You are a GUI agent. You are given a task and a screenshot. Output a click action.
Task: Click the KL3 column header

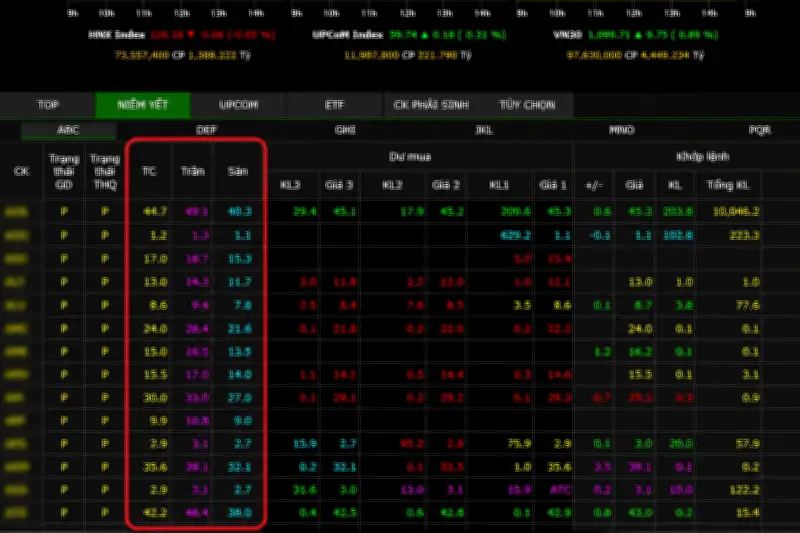tap(290, 185)
